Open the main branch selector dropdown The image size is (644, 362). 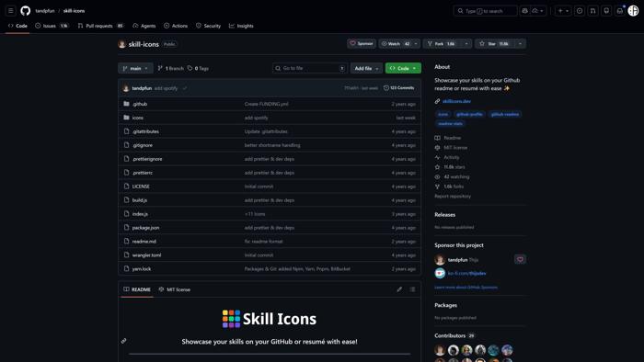point(135,69)
